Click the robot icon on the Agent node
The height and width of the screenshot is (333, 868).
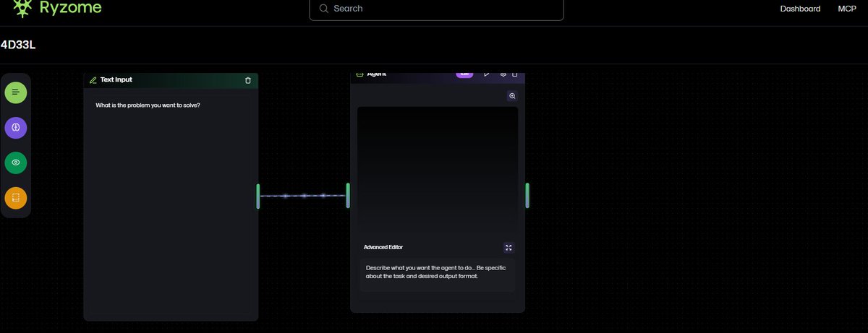pos(359,74)
